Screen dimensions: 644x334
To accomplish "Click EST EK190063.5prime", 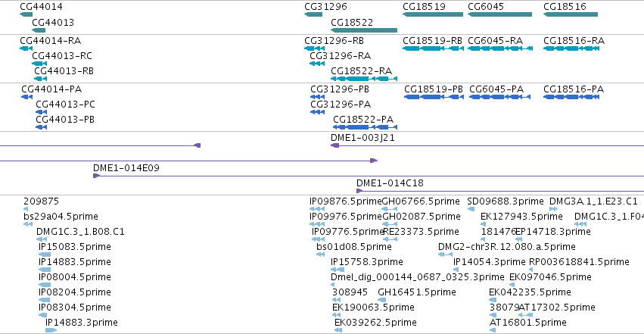I will (x=336, y=315).
